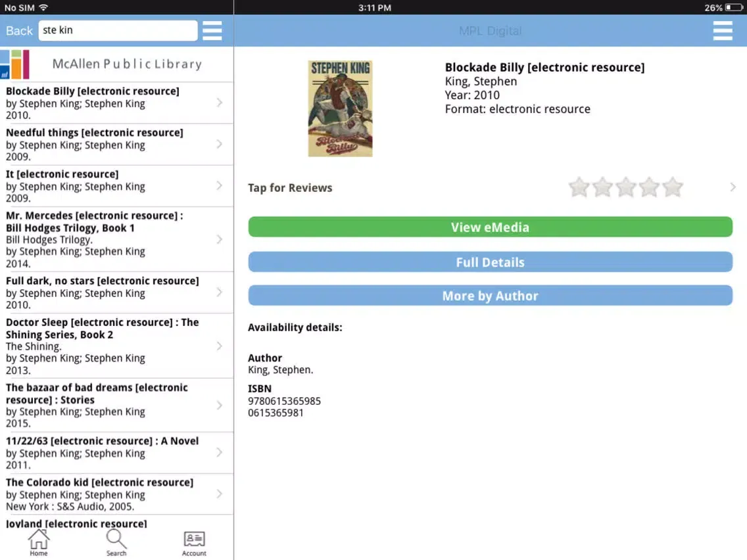Rate with the second star
The width and height of the screenshot is (747, 560).
602,187
